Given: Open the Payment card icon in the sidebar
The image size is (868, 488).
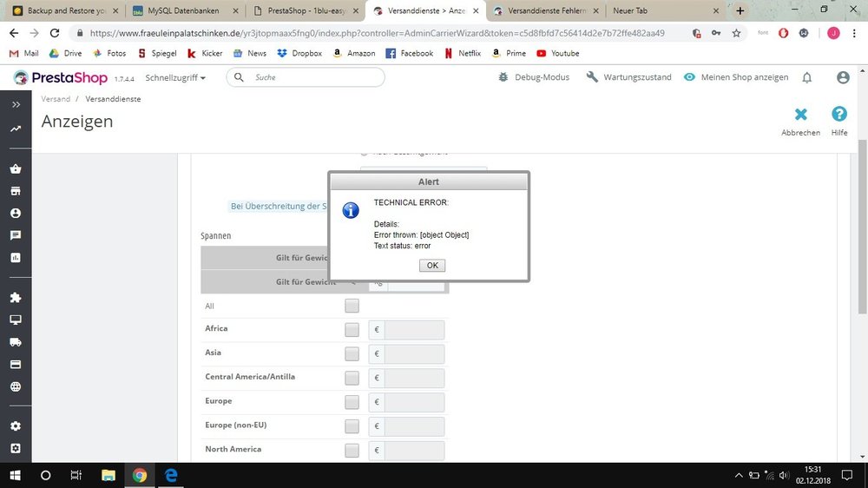Looking at the screenshot, I should click(16, 365).
